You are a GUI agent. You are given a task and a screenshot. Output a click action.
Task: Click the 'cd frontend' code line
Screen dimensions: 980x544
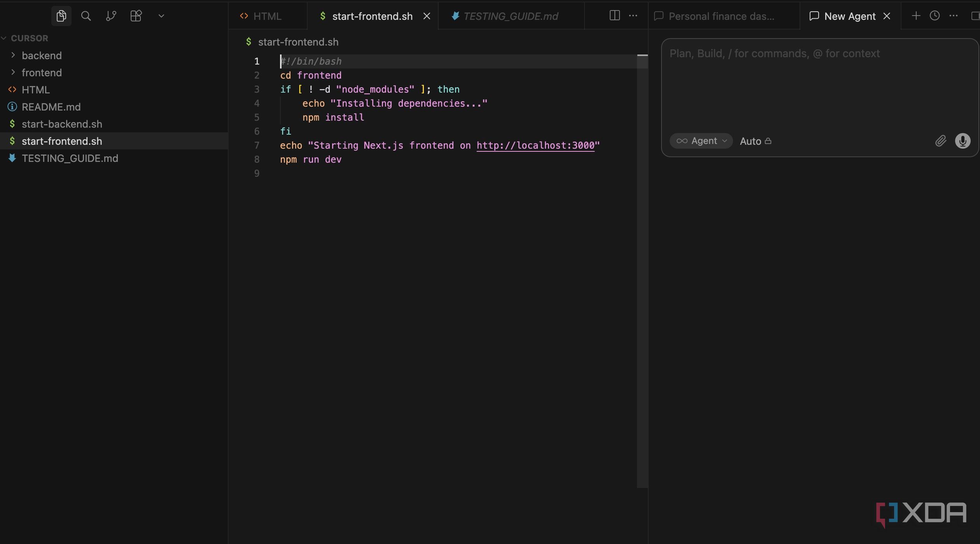point(311,75)
